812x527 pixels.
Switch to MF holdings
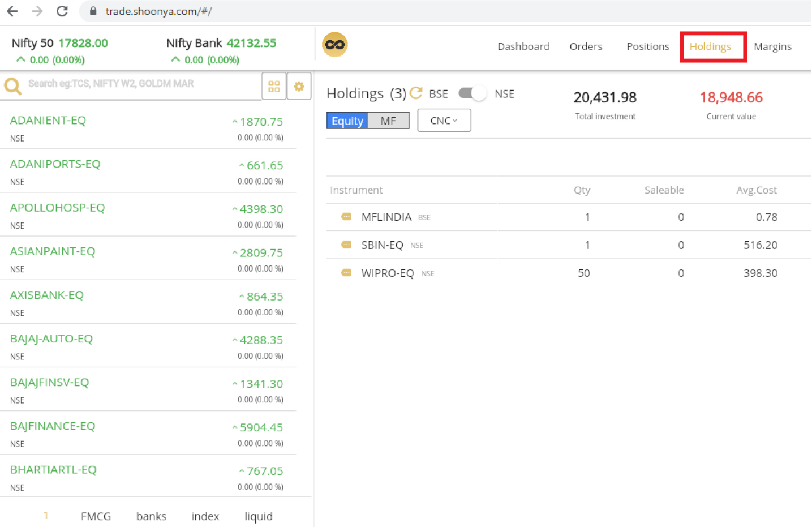[388, 121]
